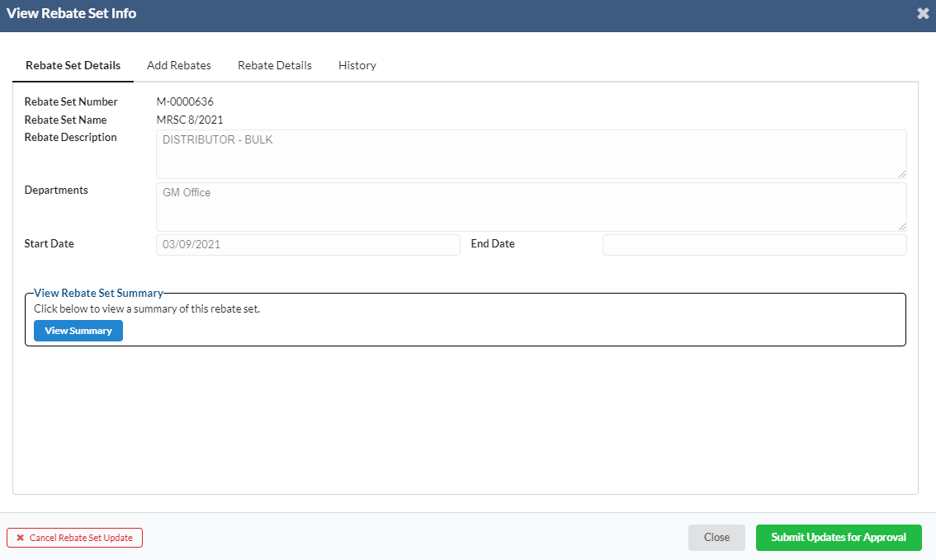Click the Rebate Description resize handle
Screen dimensions: 936x560
pyautogui.click(x=902, y=173)
